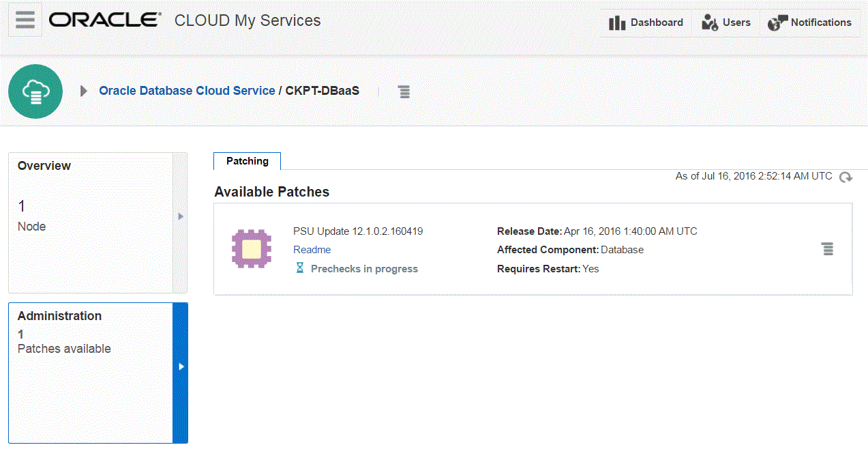Select the Overview tile
Viewport: 868px width, 473px height.
tap(91, 223)
